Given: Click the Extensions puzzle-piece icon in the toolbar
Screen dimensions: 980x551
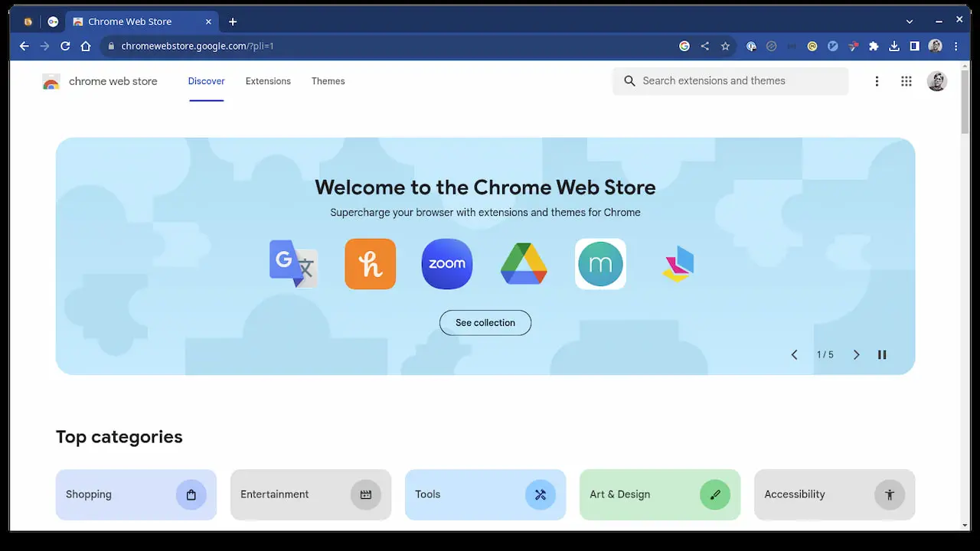Looking at the screenshot, I should pyautogui.click(x=874, y=46).
